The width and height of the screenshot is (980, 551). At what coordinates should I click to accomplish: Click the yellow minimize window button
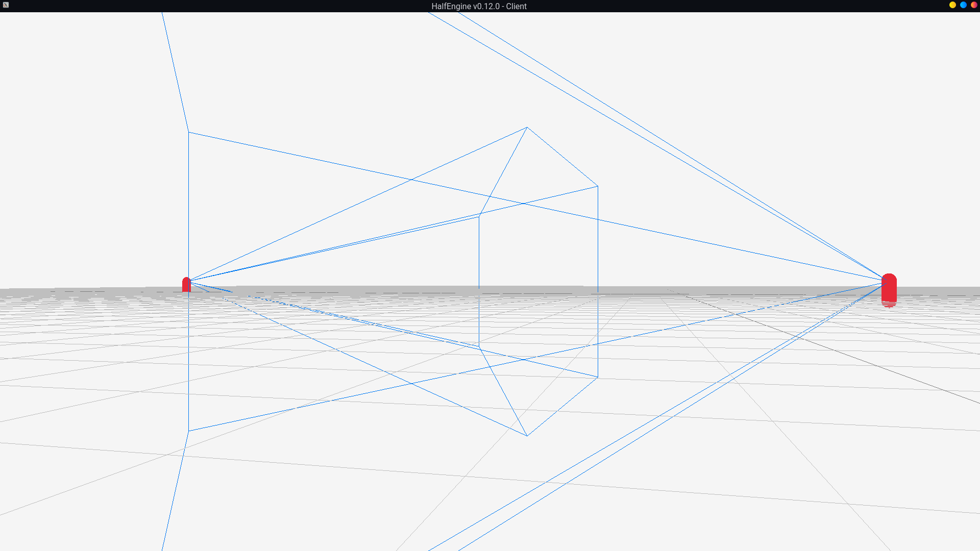[x=952, y=5]
